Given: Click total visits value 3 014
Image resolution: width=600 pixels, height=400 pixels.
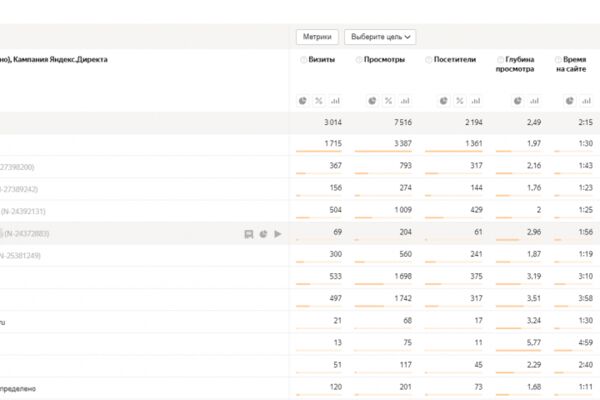Looking at the screenshot, I should [333, 122].
